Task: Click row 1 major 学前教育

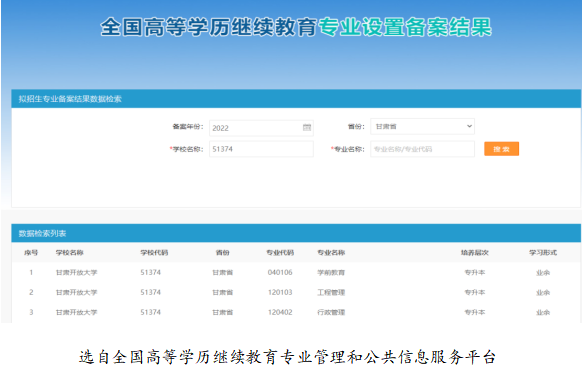Action: point(331,273)
